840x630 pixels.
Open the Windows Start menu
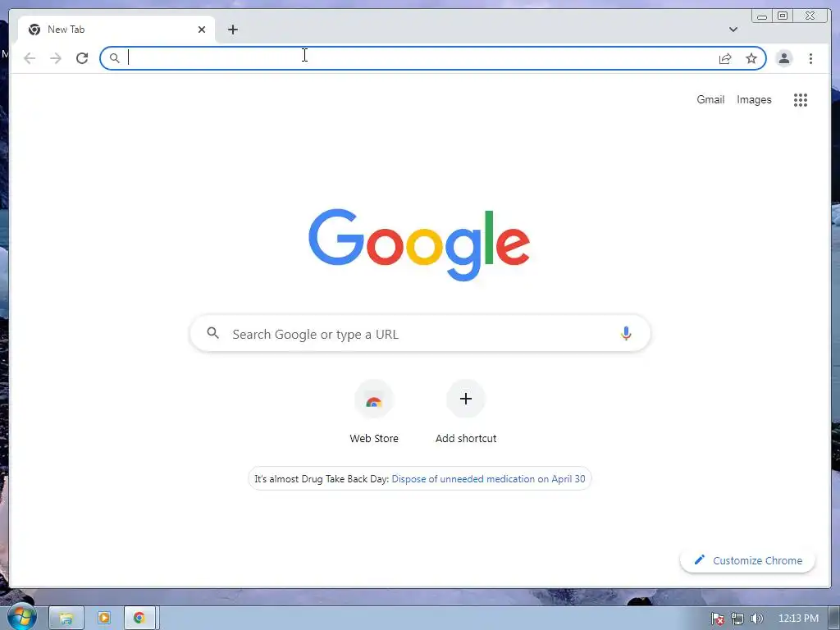[21, 617]
